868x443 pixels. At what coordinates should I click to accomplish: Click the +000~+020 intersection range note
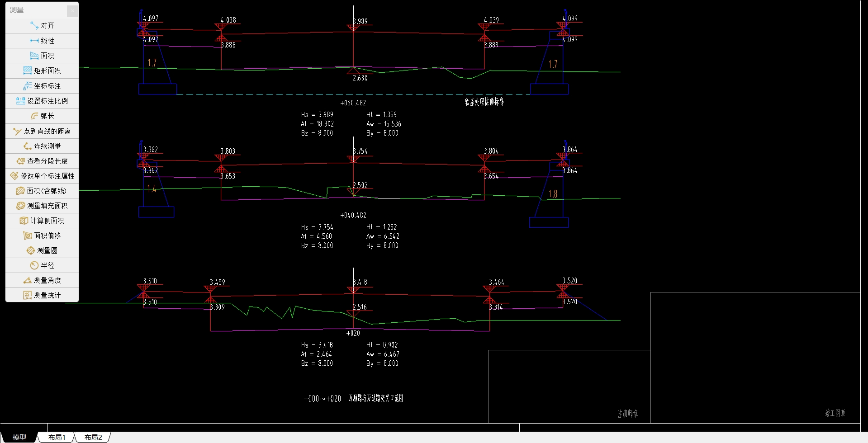pyautogui.click(x=353, y=398)
